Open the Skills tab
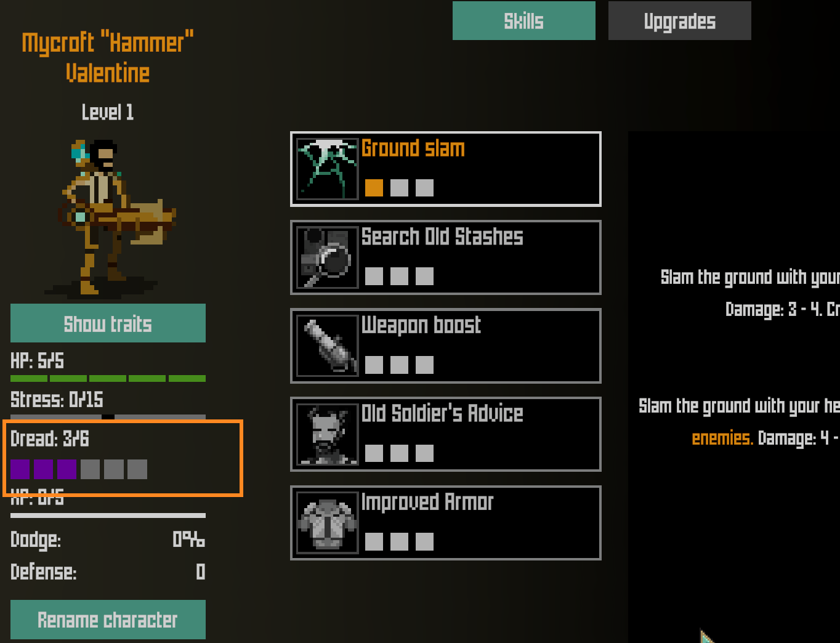The image size is (840, 643). (524, 21)
